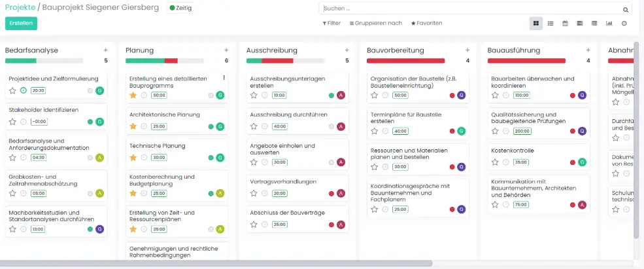Unstar Erstellung eines detaillierten Bauprogramms task
This screenshot has width=644, height=269.
tap(133, 96)
